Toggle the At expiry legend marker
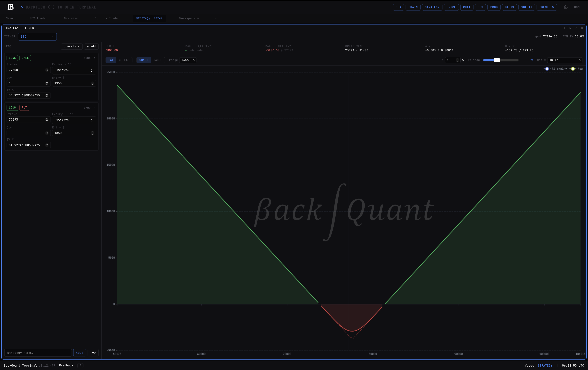 (x=547, y=69)
